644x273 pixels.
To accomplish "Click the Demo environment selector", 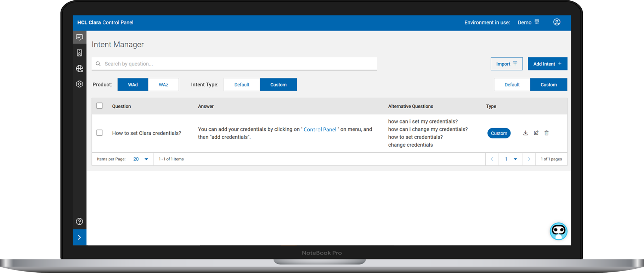I will (528, 22).
